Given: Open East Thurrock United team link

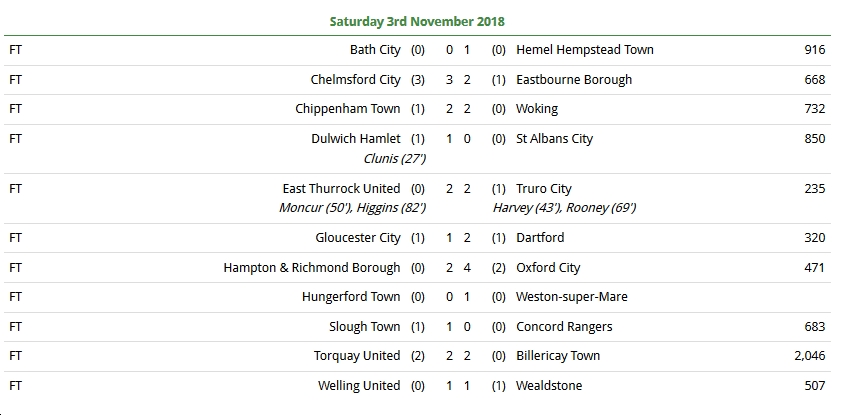Looking at the screenshot, I should (341, 189).
